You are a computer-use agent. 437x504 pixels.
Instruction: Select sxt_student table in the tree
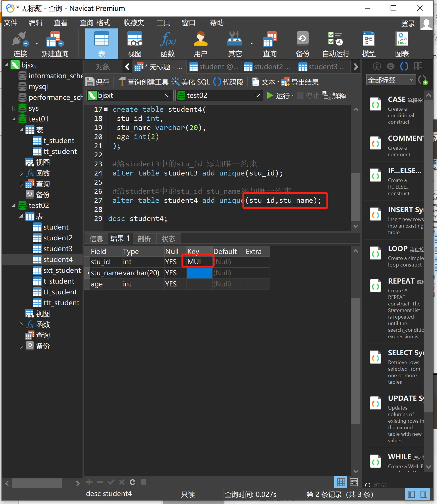pyautogui.click(x=62, y=270)
